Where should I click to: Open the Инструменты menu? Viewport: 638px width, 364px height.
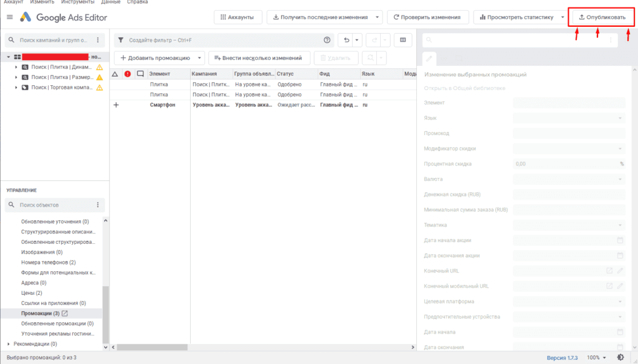(78, 2)
